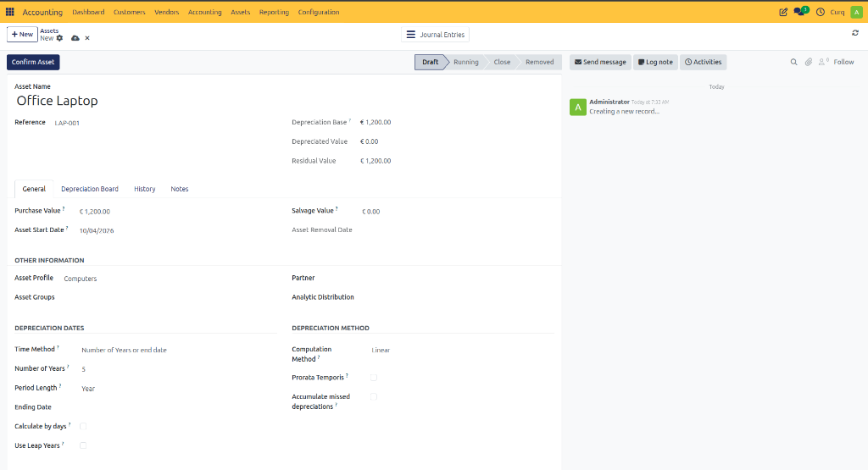Edit the Purchase Value field
The image size is (868, 470).
[x=177, y=211]
